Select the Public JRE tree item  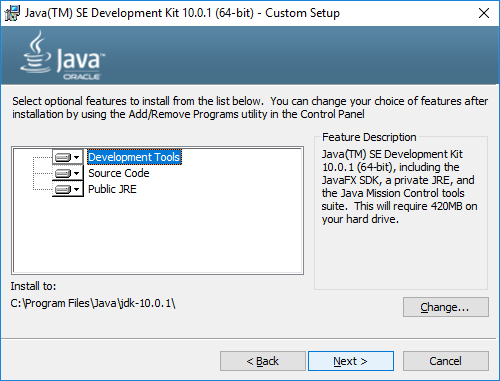(x=112, y=189)
